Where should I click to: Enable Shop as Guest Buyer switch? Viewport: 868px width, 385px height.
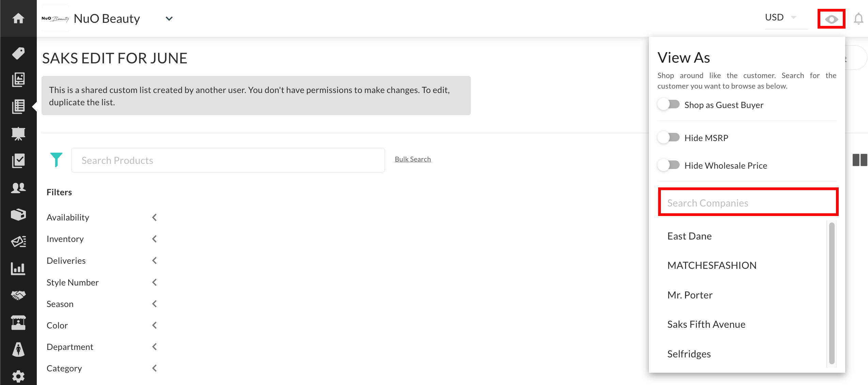click(669, 104)
